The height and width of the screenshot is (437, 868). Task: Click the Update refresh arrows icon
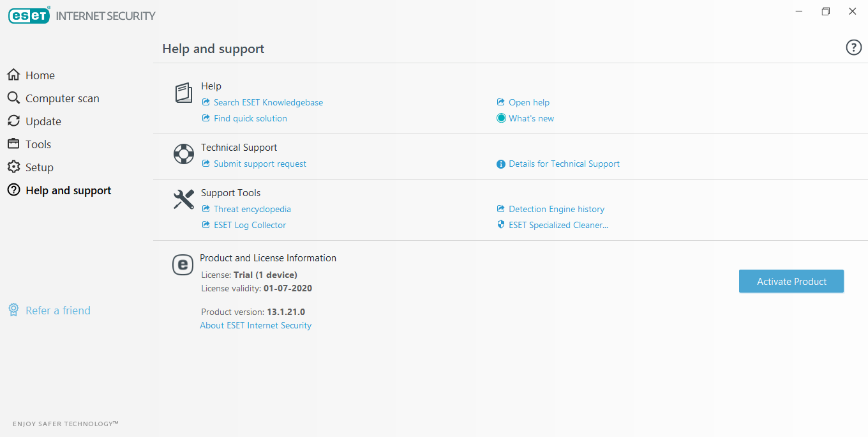click(x=13, y=121)
